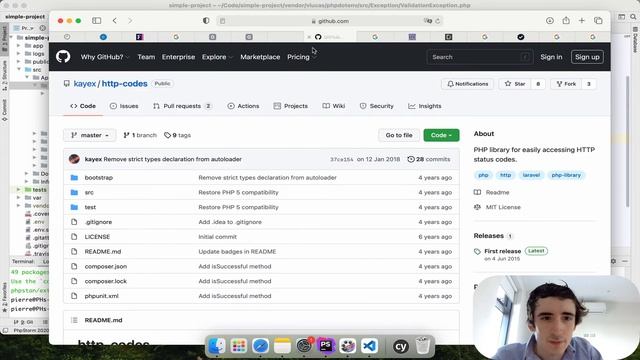Open the http-codes repository link
The height and width of the screenshot is (360, 640).
click(124, 83)
